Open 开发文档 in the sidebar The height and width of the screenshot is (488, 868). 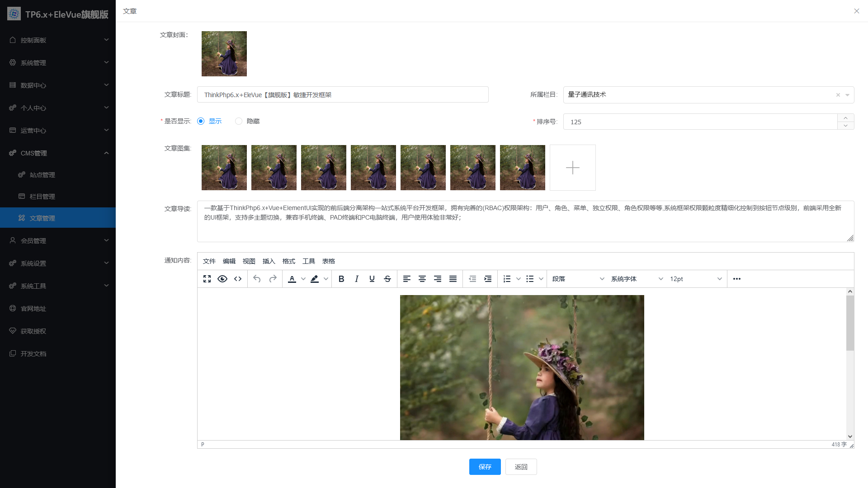(x=58, y=354)
